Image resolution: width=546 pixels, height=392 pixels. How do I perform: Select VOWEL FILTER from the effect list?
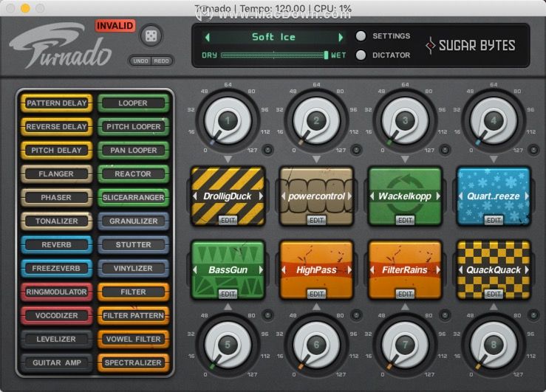(134, 339)
